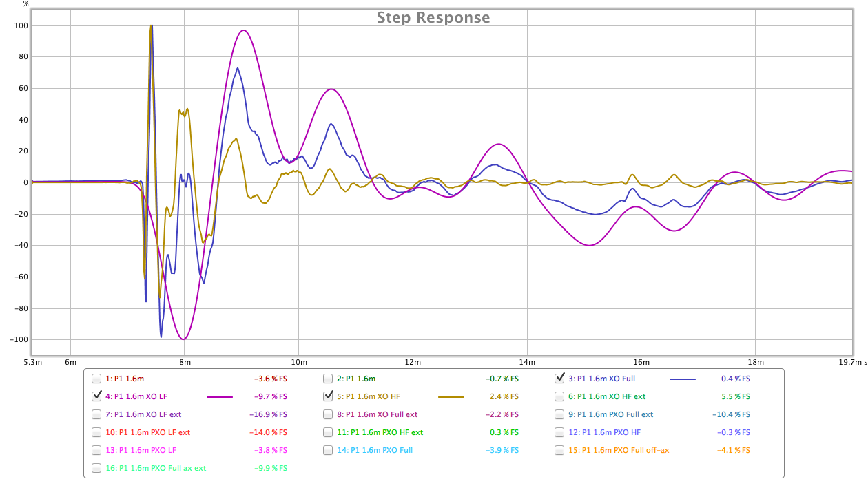Show trace 15: P1 1.6m PXO Full off-ax
Screen dimensions: 868x479
coord(559,450)
